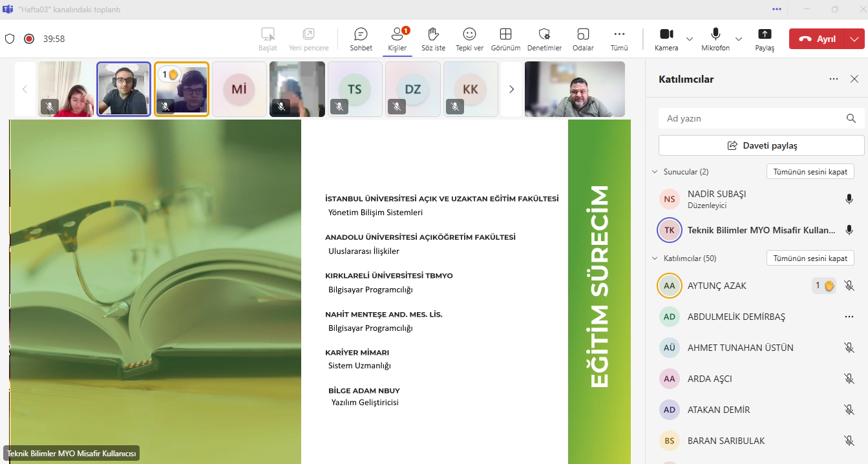Show next participant thumbnails with right arrow
This screenshot has width=868, height=464.
(511, 89)
